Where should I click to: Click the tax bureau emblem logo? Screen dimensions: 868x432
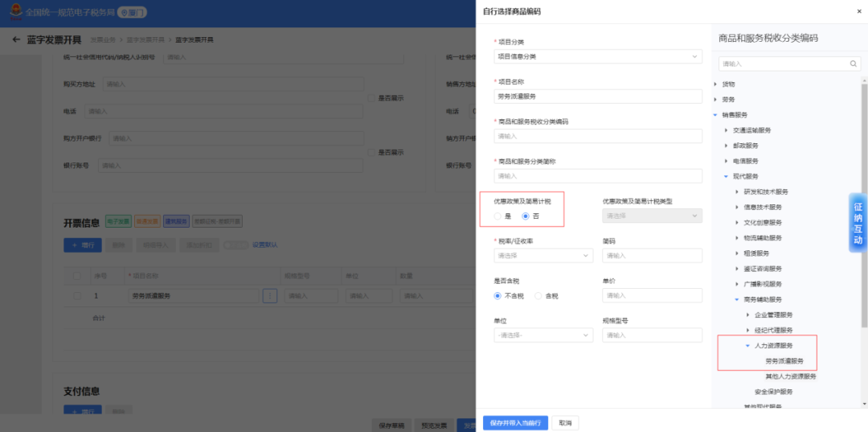(x=16, y=11)
